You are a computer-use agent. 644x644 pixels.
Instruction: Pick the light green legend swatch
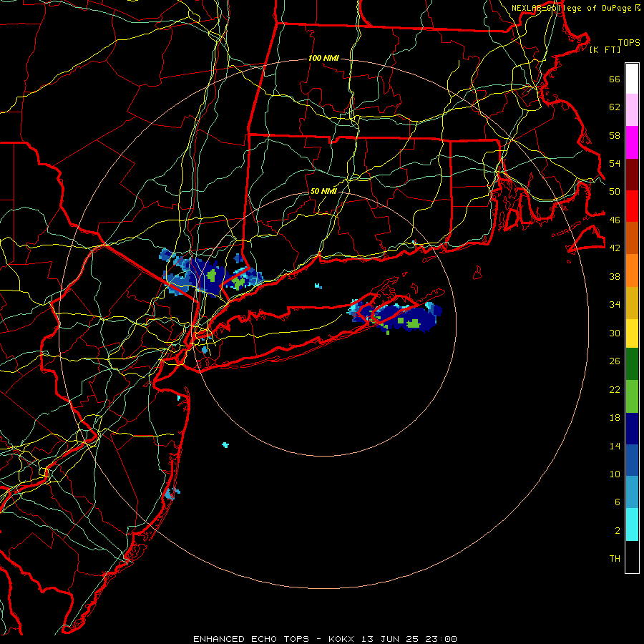[632, 396]
